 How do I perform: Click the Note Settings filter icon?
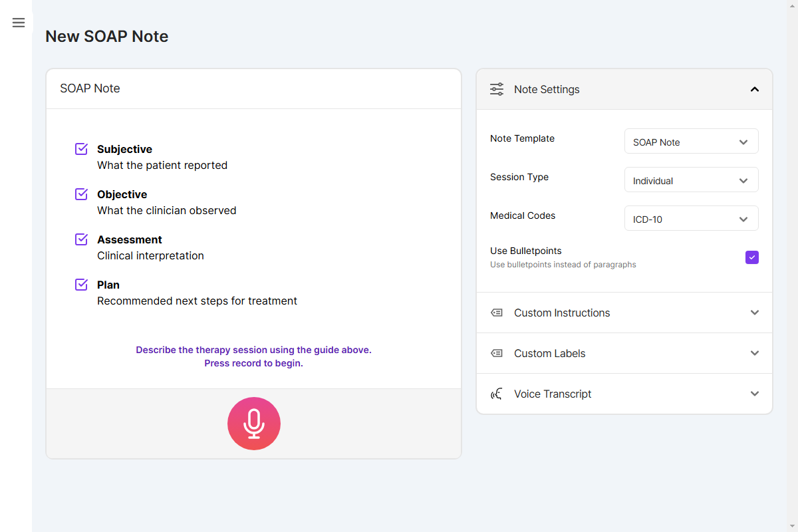(x=496, y=88)
